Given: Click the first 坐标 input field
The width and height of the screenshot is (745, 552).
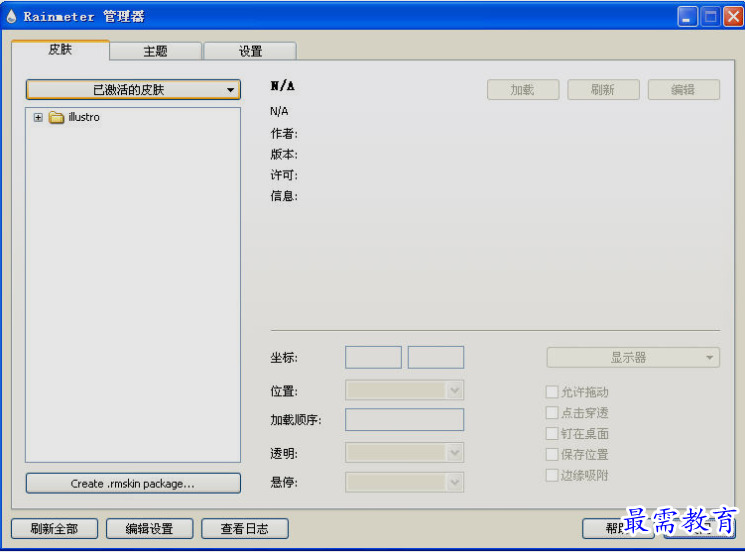Looking at the screenshot, I should click(373, 357).
